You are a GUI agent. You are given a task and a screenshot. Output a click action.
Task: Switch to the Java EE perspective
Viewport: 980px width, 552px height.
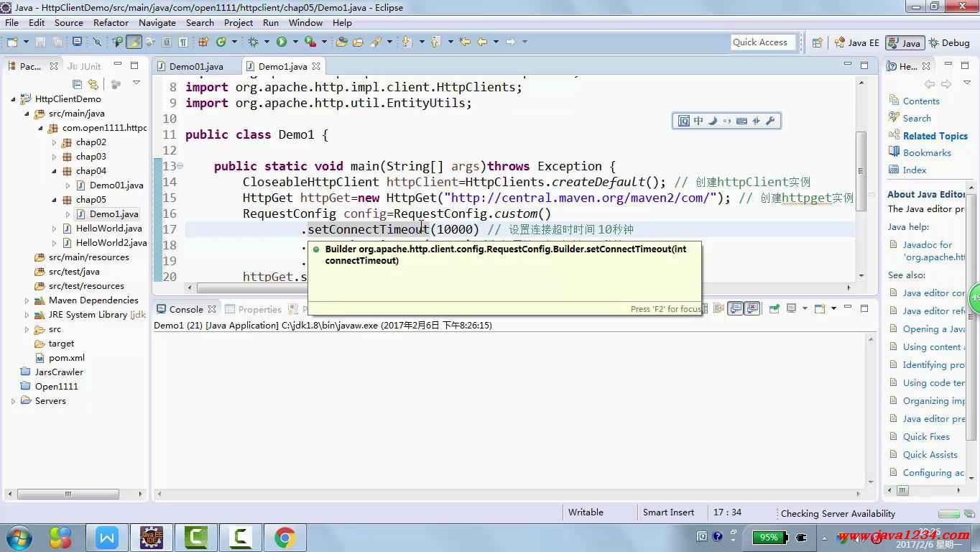coord(856,42)
